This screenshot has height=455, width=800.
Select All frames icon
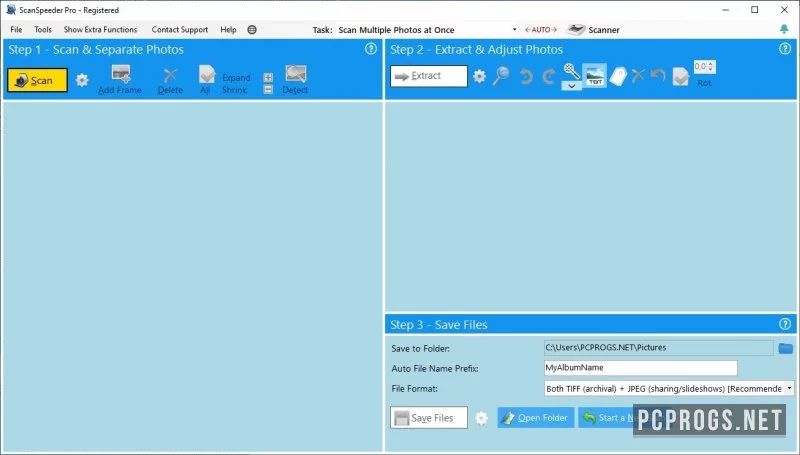click(x=207, y=74)
